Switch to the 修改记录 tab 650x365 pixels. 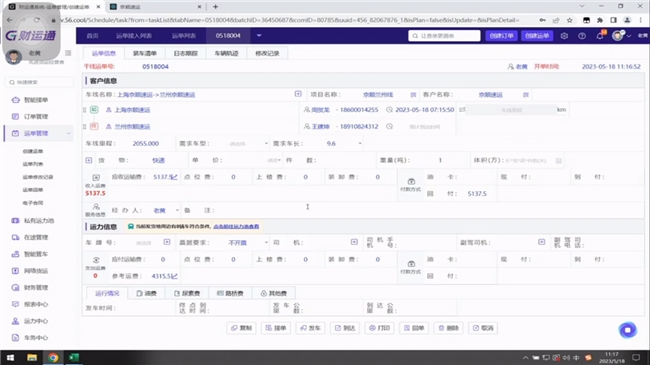tap(267, 54)
